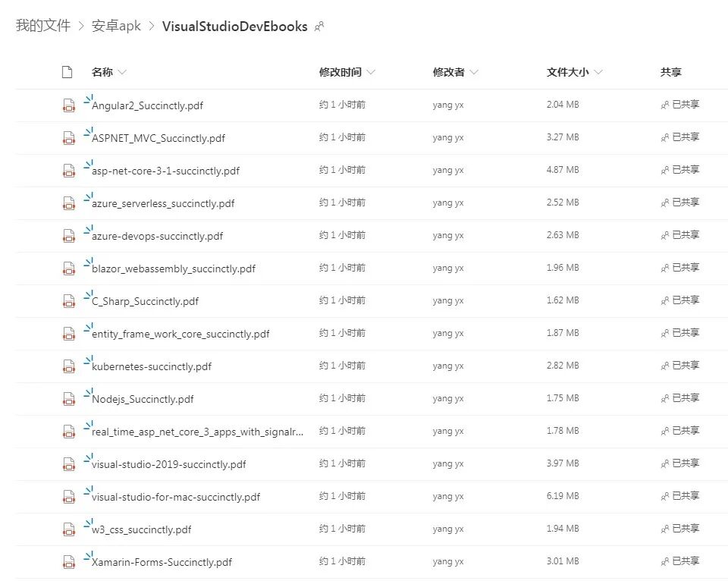Open w3_css_succinctly.pdf file
This screenshot has width=728, height=581.
[x=141, y=529]
